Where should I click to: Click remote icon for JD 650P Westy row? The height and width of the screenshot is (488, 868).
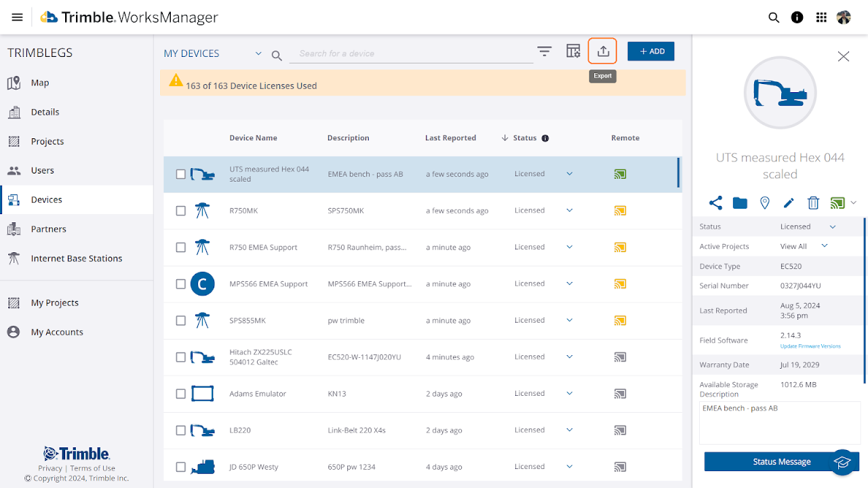pyautogui.click(x=620, y=467)
